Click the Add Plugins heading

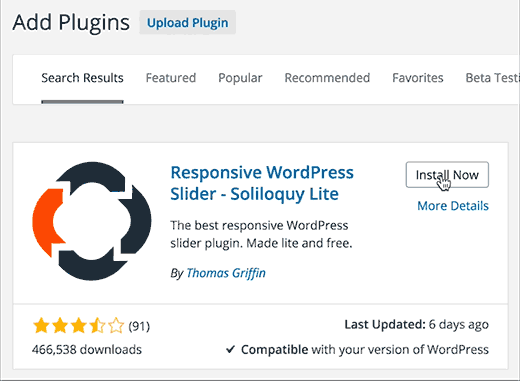71,23
